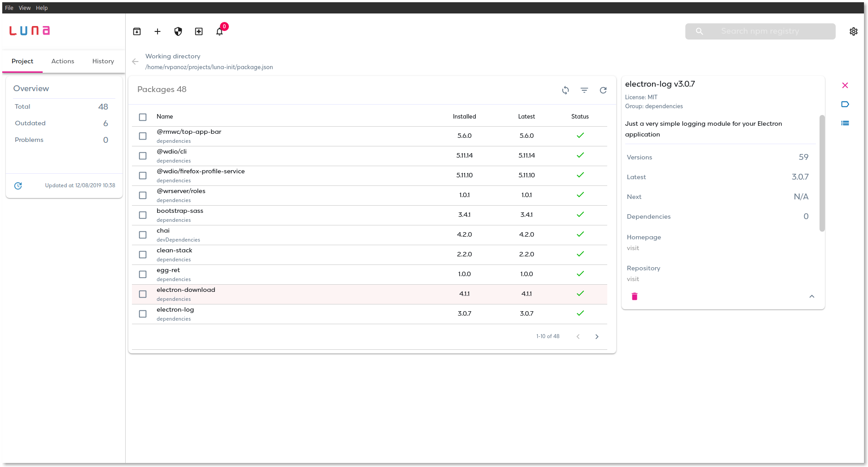Viewport: 868px width, 467px height.
Task: Open the bootstrap-sass package name
Action: point(180,211)
